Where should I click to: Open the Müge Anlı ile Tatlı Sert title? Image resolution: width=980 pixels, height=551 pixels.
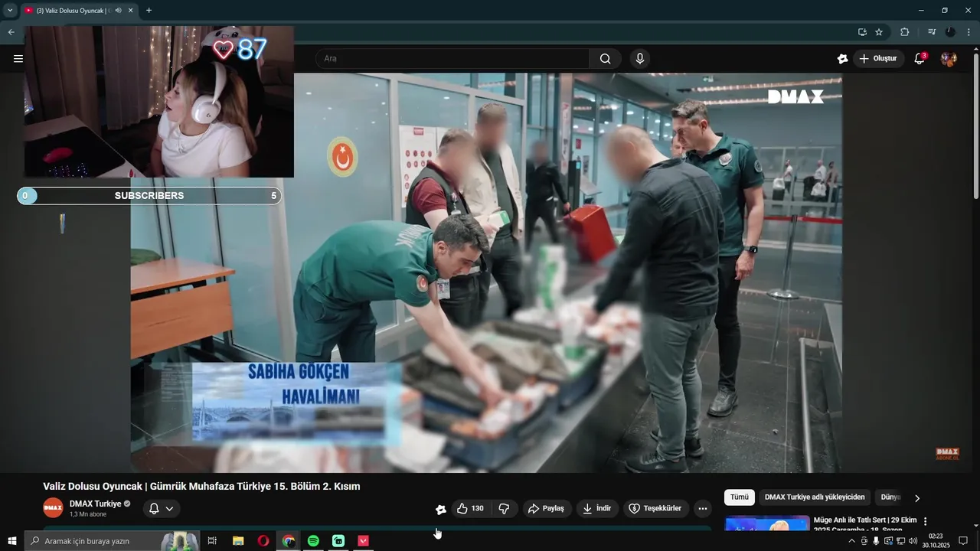pos(865,524)
